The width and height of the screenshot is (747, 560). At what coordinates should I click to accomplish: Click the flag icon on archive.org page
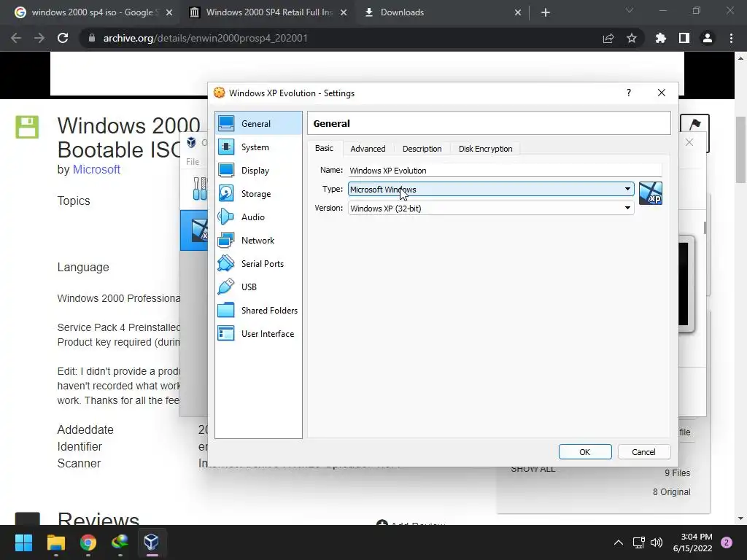(694, 124)
